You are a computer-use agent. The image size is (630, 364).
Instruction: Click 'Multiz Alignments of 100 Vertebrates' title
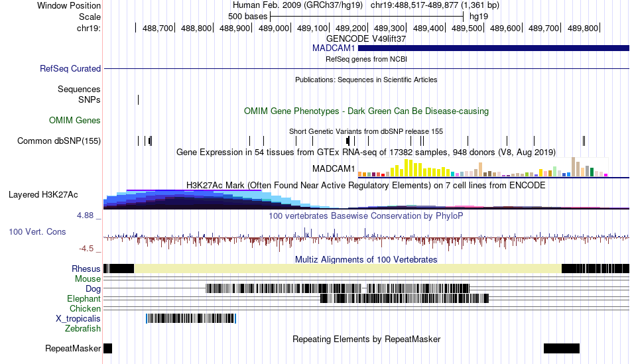[366, 259]
